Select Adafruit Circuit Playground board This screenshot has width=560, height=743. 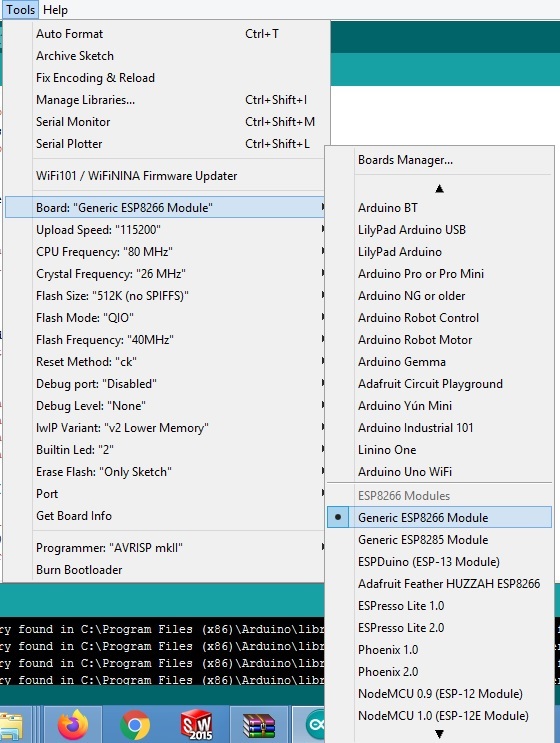[439, 384]
